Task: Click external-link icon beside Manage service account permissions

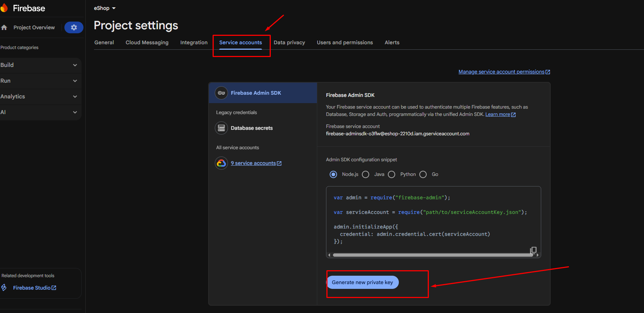Action: [x=548, y=72]
